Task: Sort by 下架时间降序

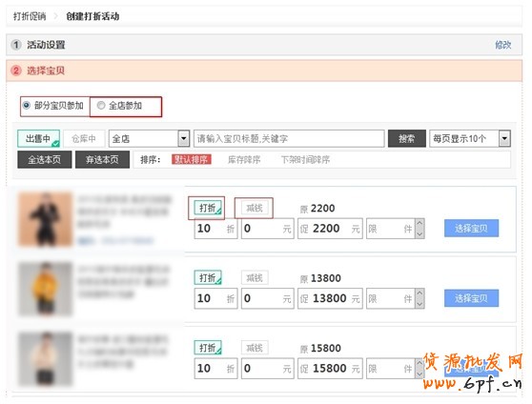Action: (305, 160)
